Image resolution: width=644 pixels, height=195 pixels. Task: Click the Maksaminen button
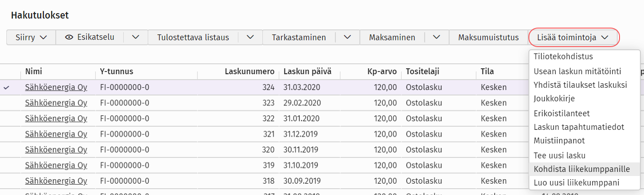(x=392, y=38)
